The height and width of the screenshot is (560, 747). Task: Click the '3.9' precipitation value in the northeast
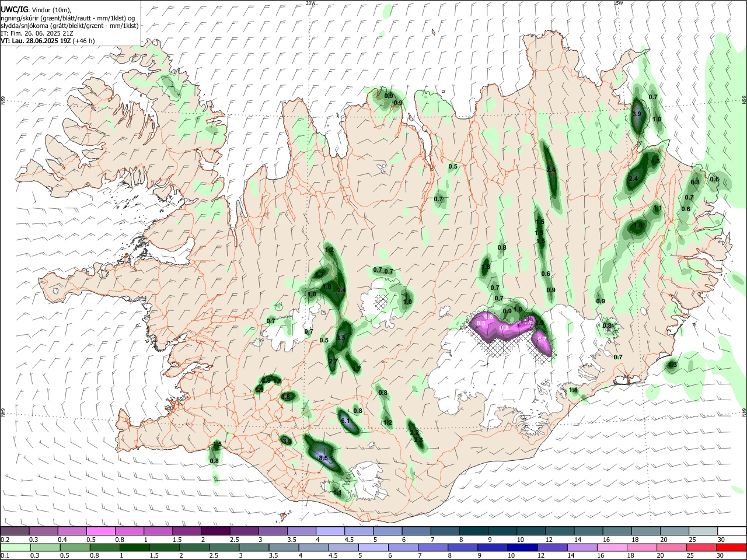[x=637, y=114]
